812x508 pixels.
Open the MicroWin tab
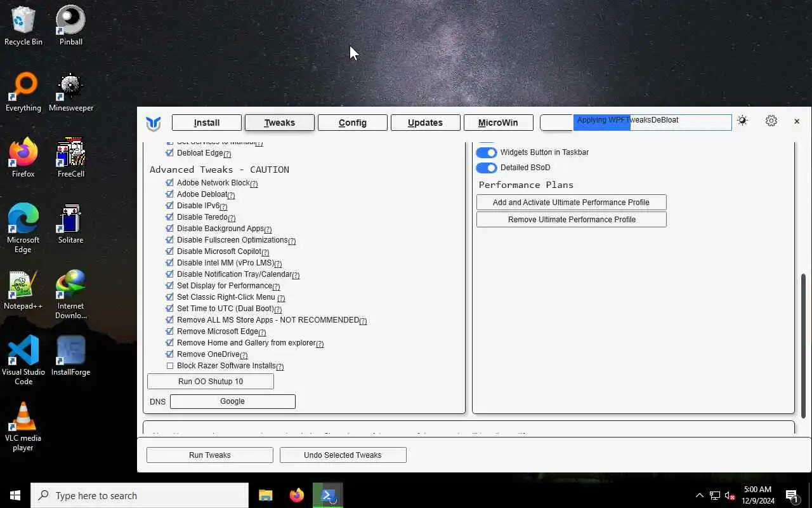(499, 123)
